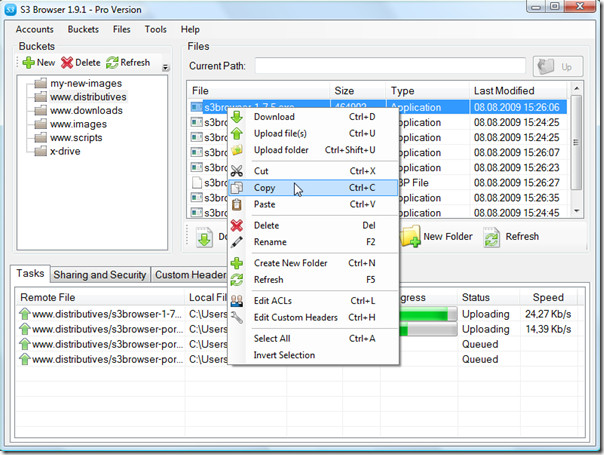This screenshot has height=455, width=604.
Task: Click the red X Delete icon in context menu
Action: (237, 225)
